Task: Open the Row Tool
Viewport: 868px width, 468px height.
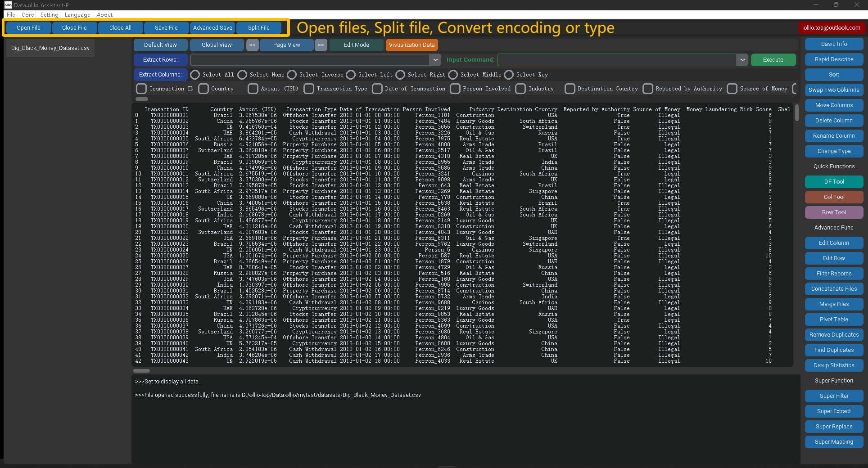Action: click(834, 212)
